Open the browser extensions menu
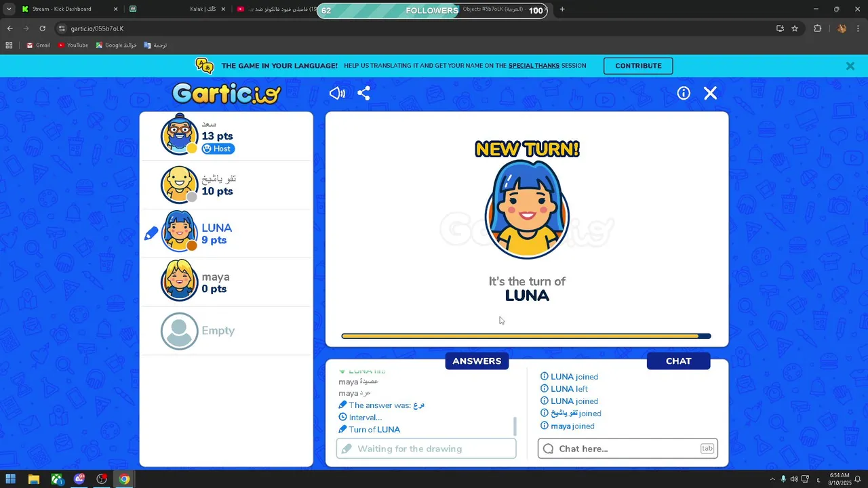The image size is (868, 488). (817, 28)
